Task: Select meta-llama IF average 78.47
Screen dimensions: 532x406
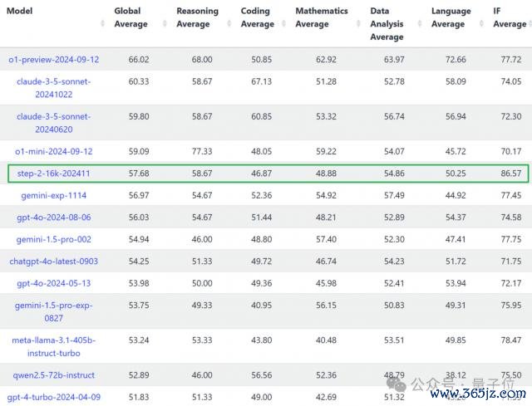Action: click(x=511, y=340)
